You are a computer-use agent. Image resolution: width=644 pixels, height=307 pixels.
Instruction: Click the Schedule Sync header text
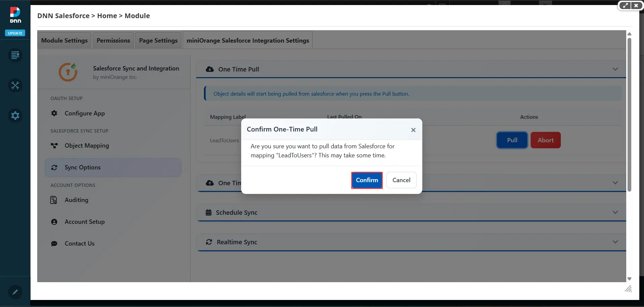pyautogui.click(x=236, y=212)
